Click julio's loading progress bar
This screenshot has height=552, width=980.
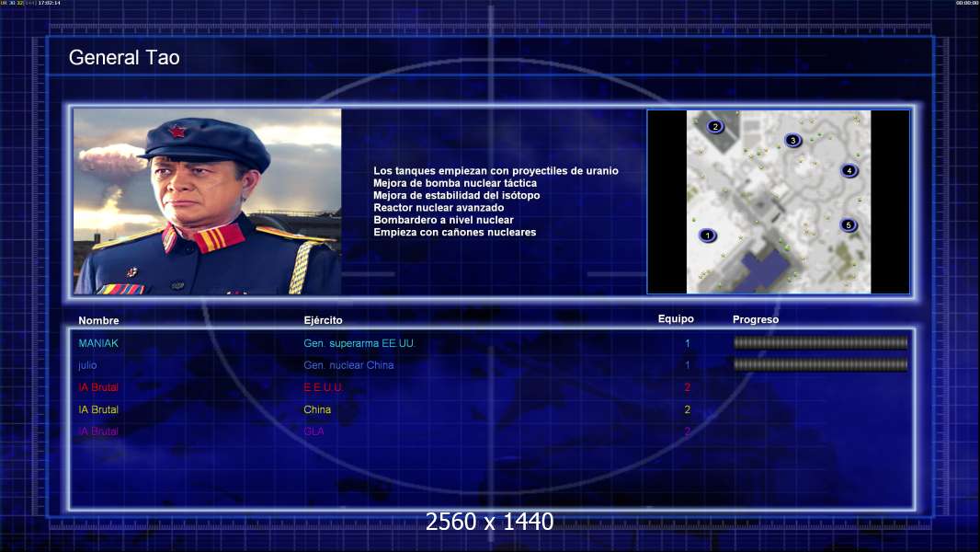(821, 364)
